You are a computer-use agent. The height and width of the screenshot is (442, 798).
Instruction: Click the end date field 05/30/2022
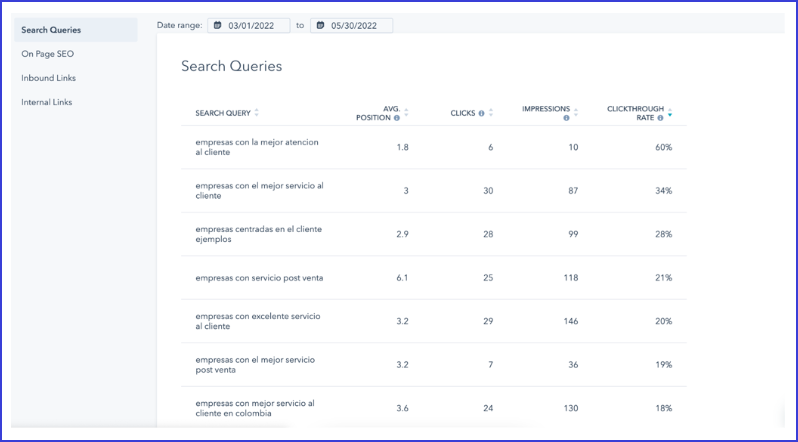coord(351,25)
